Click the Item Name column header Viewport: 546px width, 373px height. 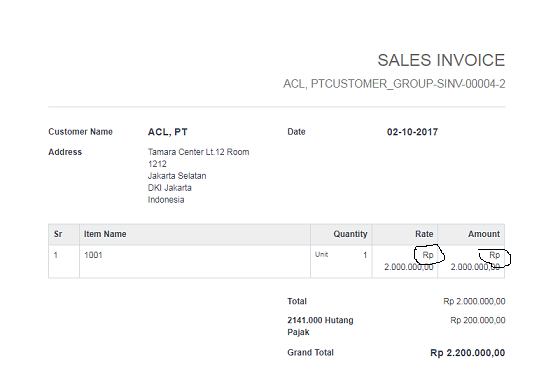(105, 234)
